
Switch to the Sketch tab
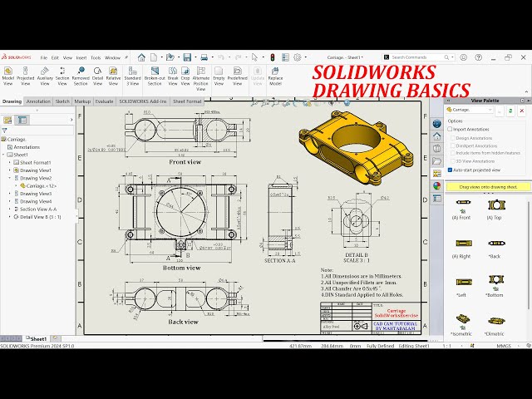tap(62, 101)
